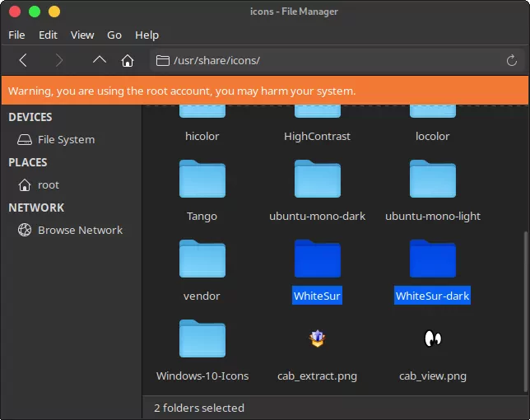Open the Go menu
530x420 pixels.
(x=114, y=35)
